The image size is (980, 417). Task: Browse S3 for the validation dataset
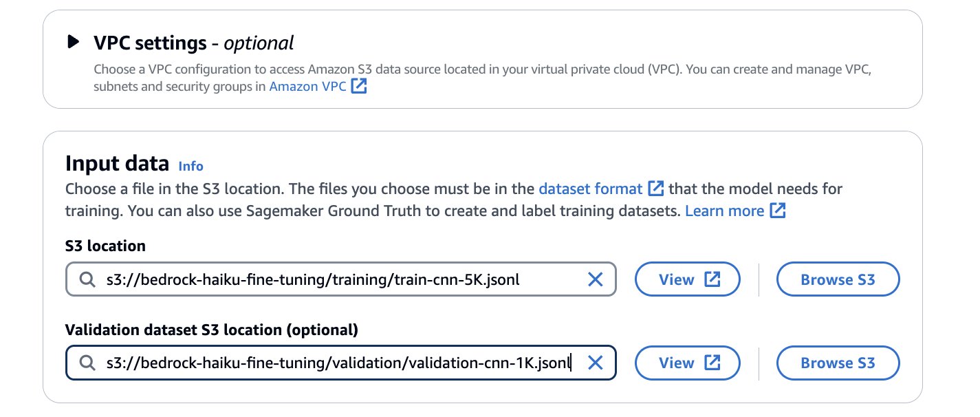tap(837, 363)
